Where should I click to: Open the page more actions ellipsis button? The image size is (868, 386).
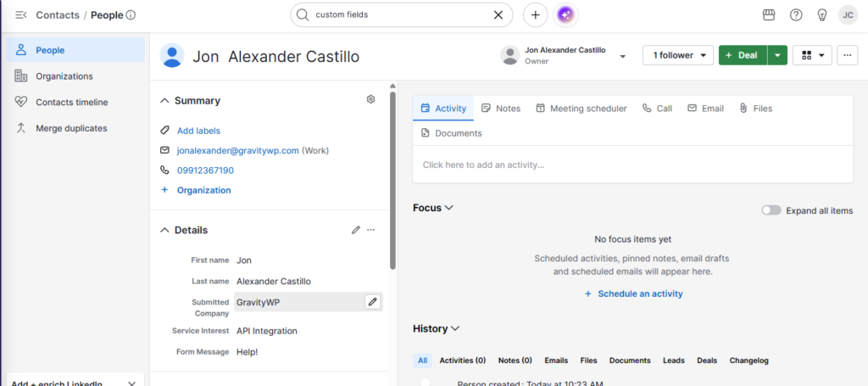pyautogui.click(x=847, y=55)
